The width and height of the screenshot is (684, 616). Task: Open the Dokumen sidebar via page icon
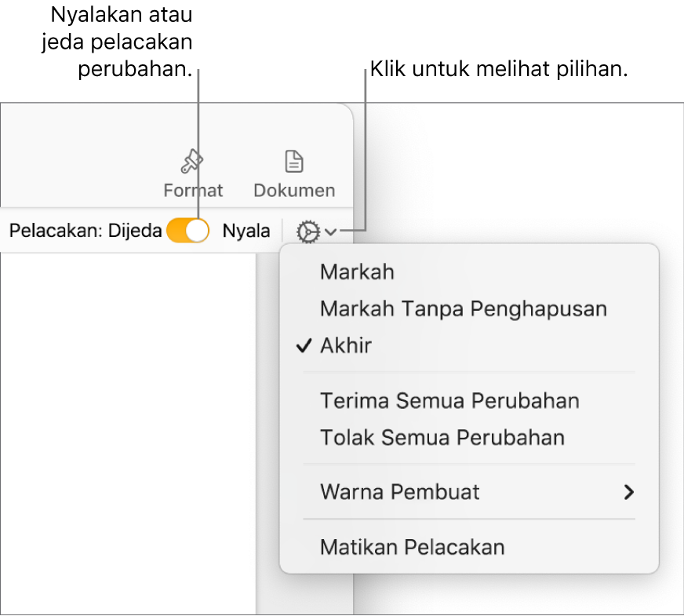click(x=294, y=162)
